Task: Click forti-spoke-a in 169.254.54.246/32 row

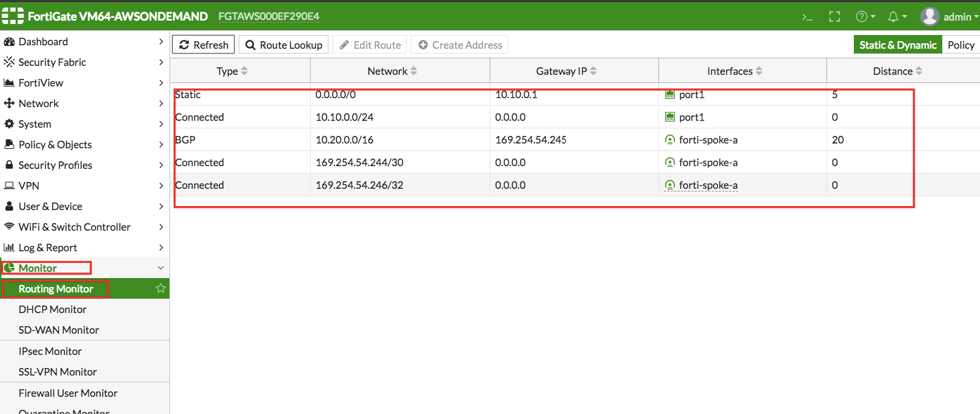Action: (x=702, y=185)
